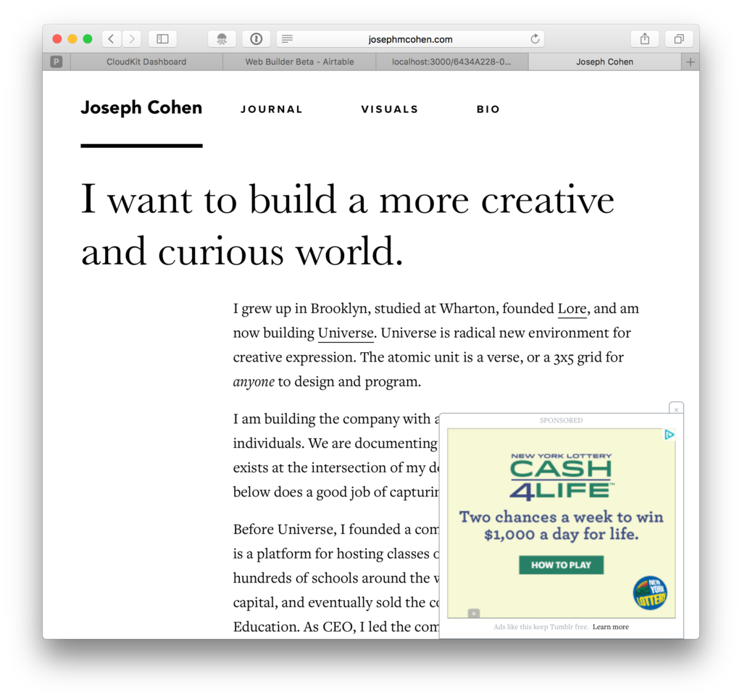Click the HOW TO PLAY button
The image size is (742, 700).
[x=562, y=565]
